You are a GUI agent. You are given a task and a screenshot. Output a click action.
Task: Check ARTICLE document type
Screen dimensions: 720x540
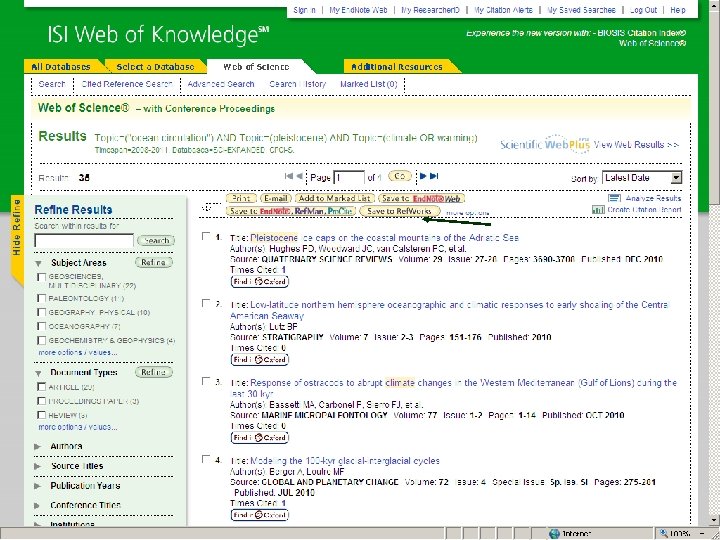pyautogui.click(x=41, y=387)
